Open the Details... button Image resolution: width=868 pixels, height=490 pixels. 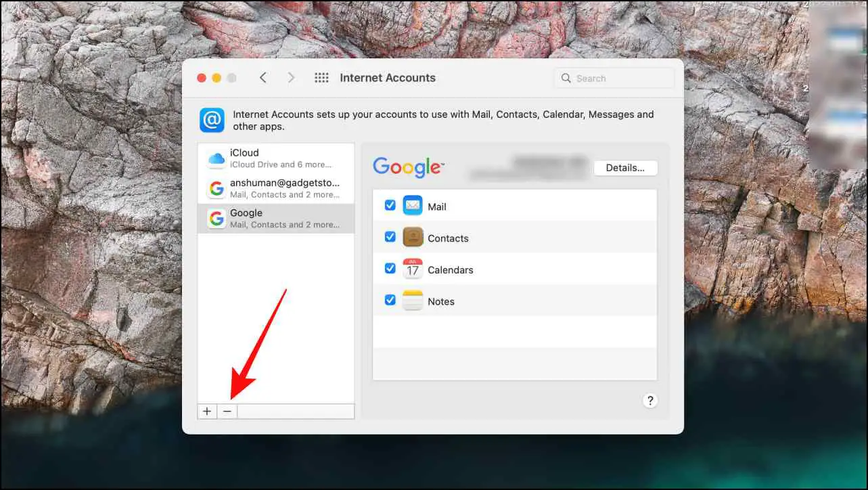point(626,168)
